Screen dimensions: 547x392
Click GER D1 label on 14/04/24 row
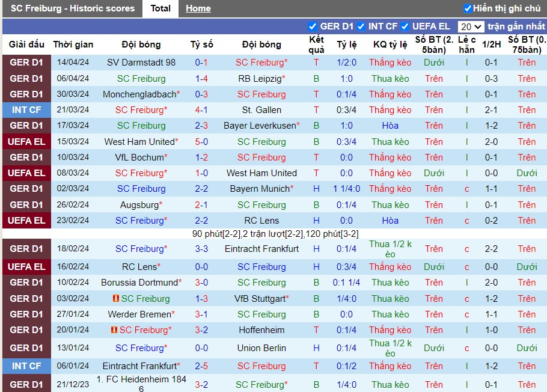point(26,63)
